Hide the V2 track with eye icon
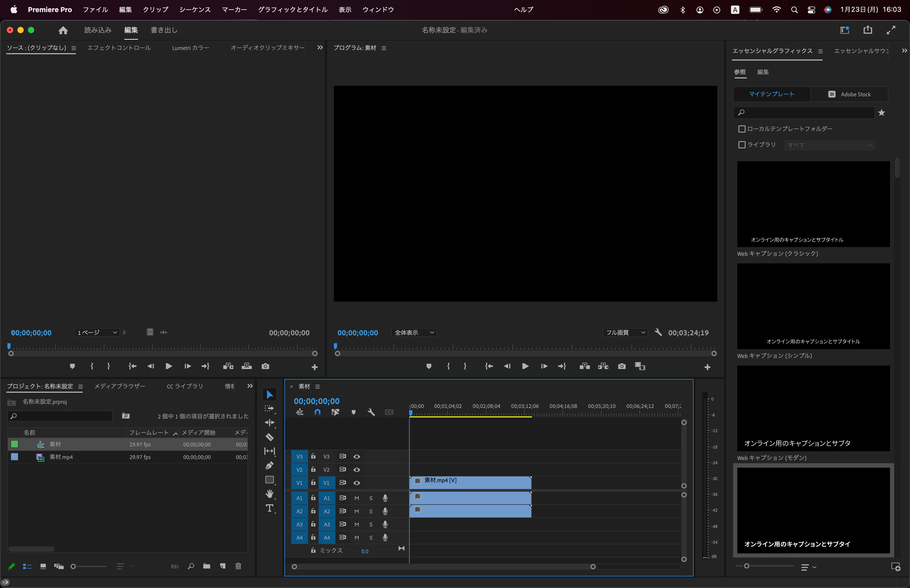 pyautogui.click(x=357, y=470)
